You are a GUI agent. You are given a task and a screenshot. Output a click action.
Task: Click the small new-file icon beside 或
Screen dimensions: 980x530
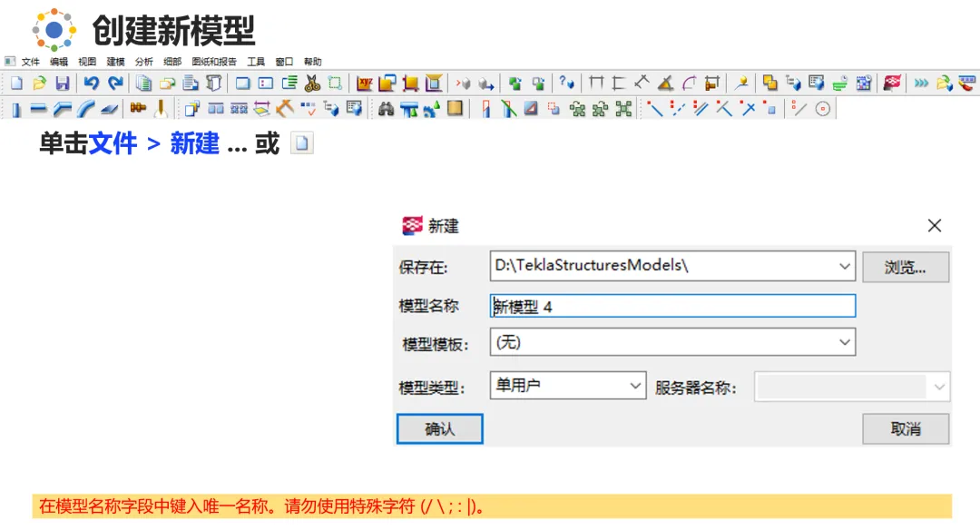tap(302, 143)
